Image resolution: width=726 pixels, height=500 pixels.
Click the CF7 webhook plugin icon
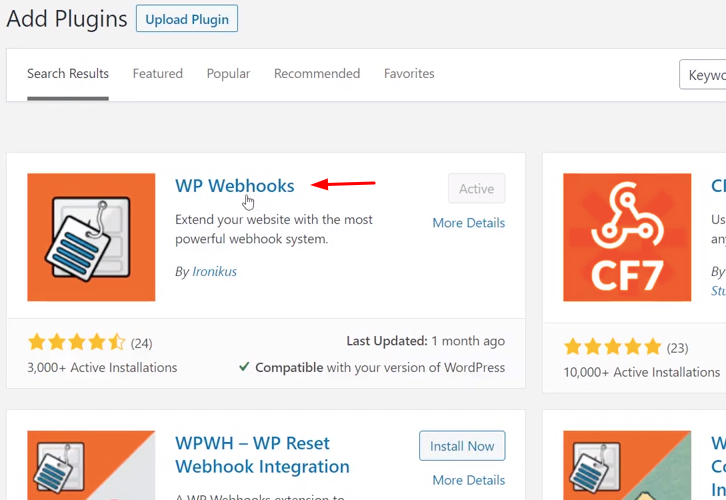pos(627,237)
